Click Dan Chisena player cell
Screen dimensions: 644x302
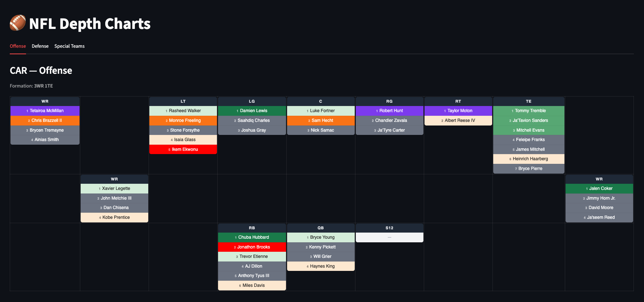114,208
